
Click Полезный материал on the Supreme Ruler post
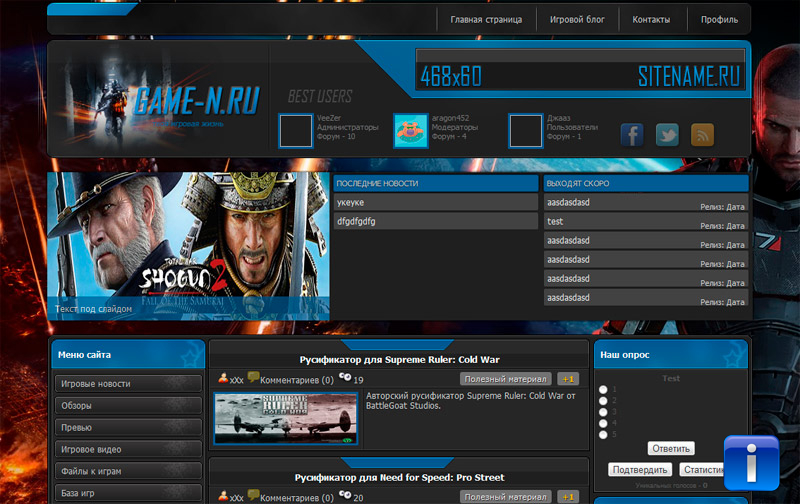tap(505, 379)
